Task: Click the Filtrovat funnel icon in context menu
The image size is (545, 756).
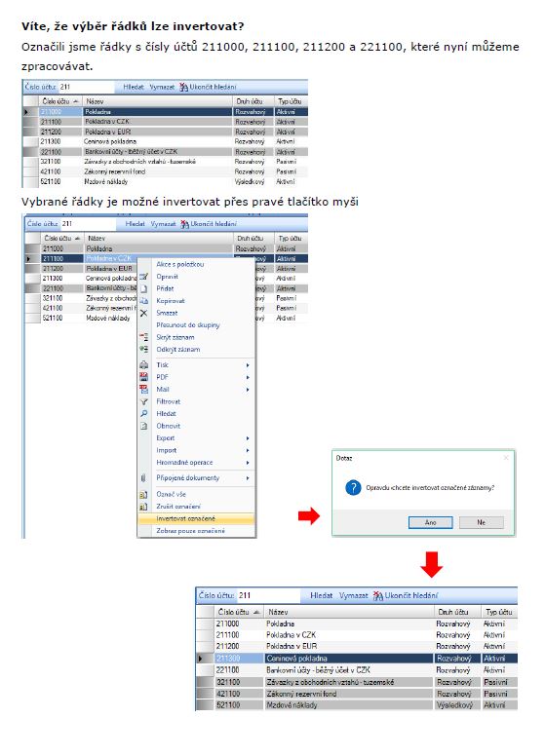Action: [143, 401]
